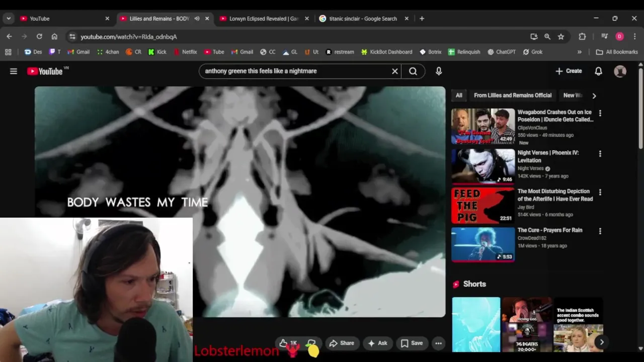Select the All filter chip
This screenshot has width=644, height=362.
(459, 96)
